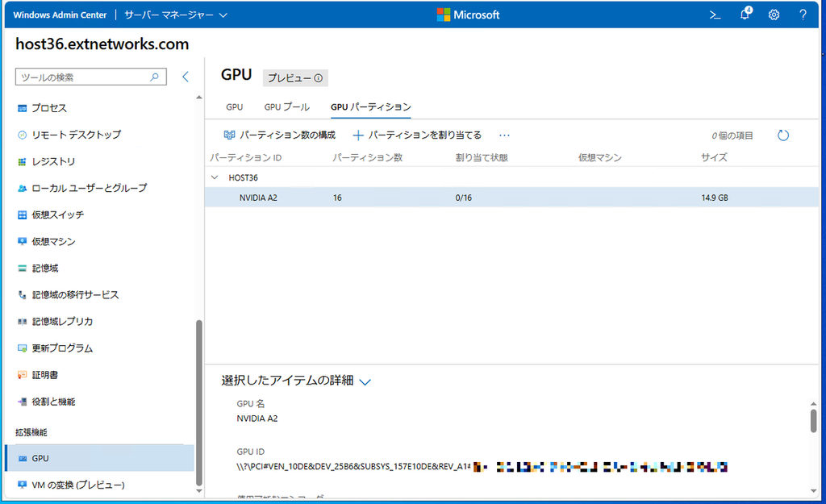This screenshot has width=826, height=504.
Task: Click the host36.extnetworks.com title
Action: click(x=102, y=44)
